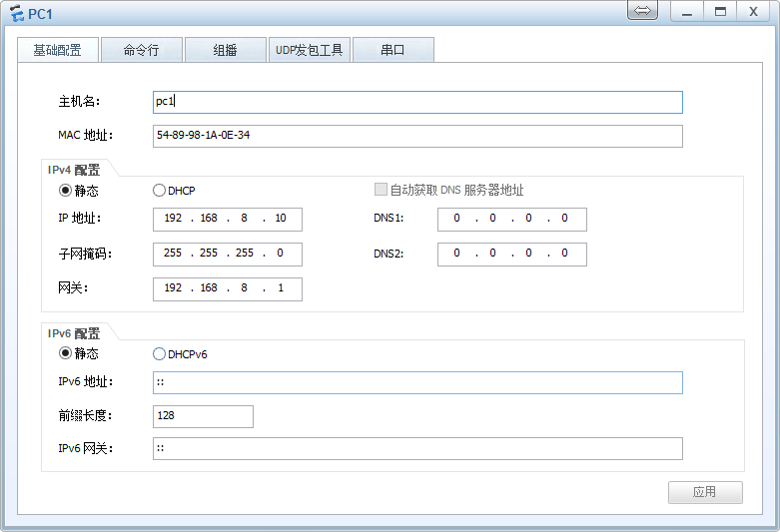This screenshot has height=532, width=780.
Task: Click the MAC 地址 input field
Action: [417, 136]
